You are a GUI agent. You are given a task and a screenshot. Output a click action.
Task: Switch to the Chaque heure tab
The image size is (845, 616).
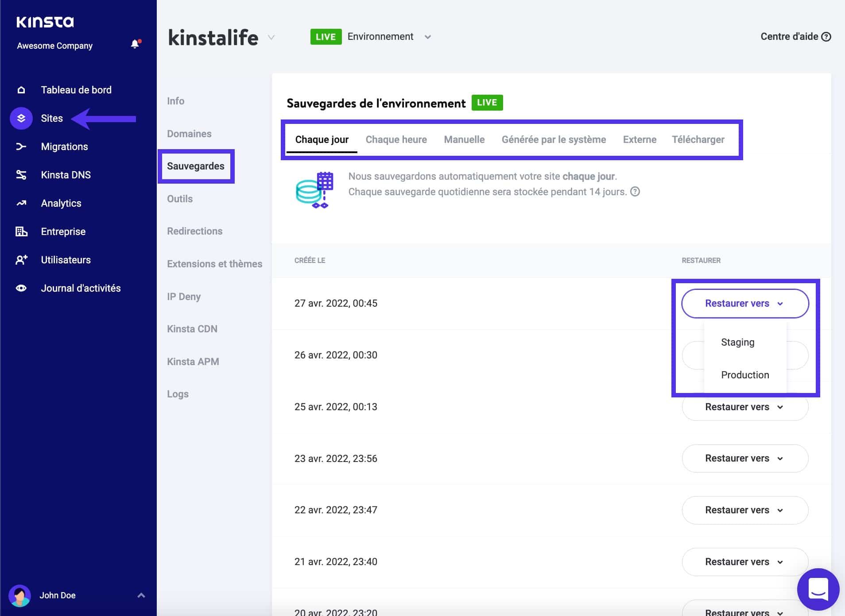pyautogui.click(x=396, y=139)
